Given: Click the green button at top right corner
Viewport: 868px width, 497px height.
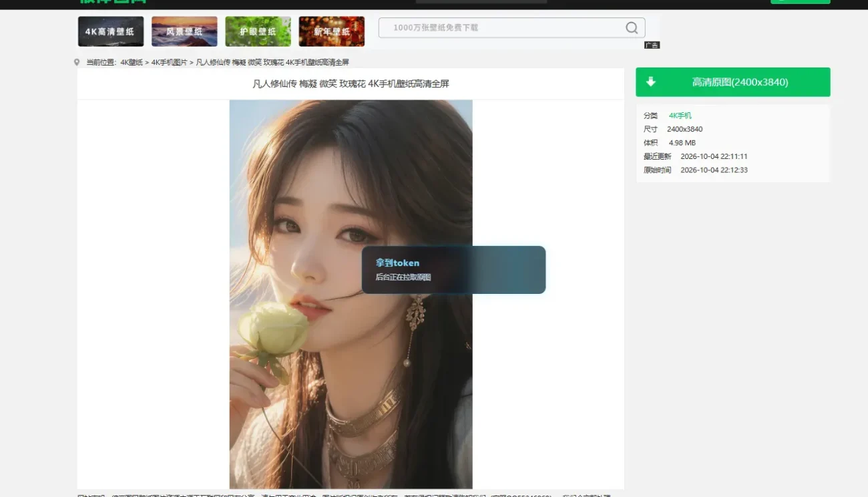Looking at the screenshot, I should coord(801,2).
